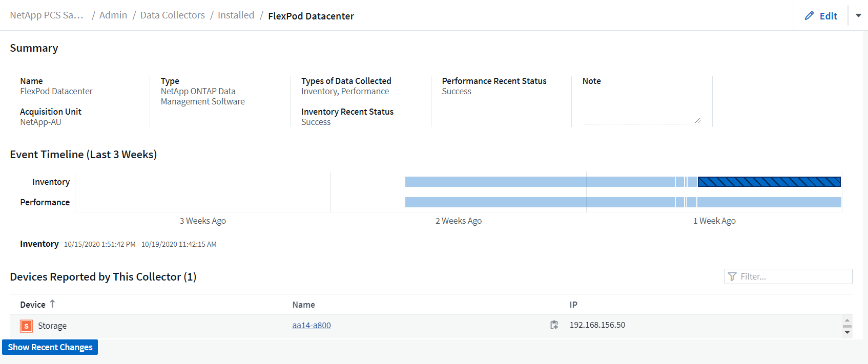Viewport: 868px width, 364px height.
Task: Sort by the IP column header
Action: [573, 305]
